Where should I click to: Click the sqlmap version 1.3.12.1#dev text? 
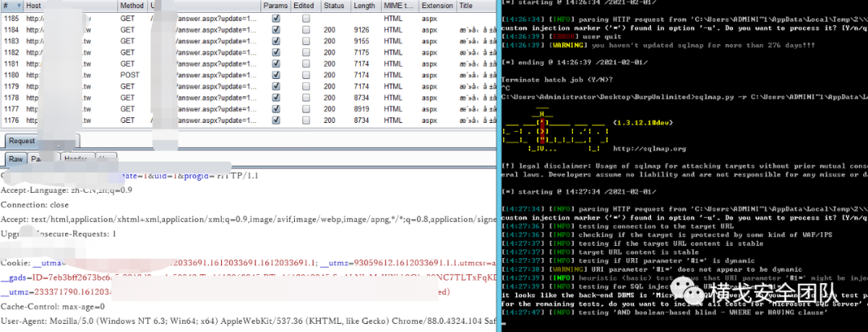point(644,123)
